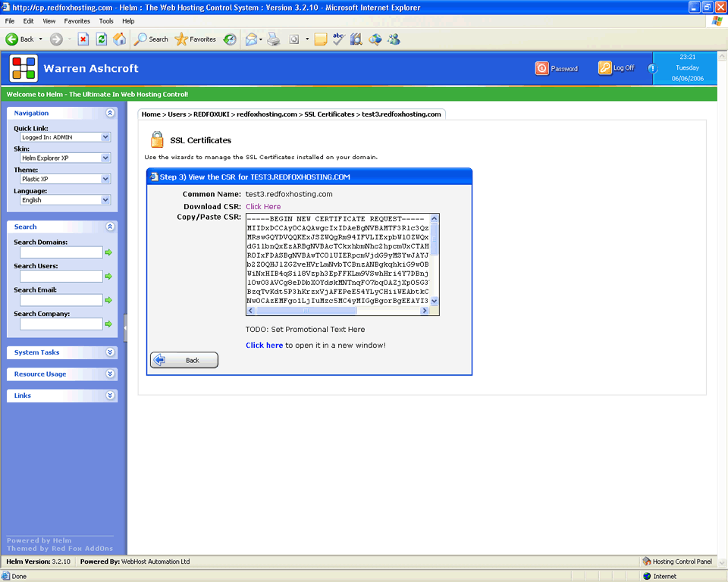Open the Tools menu
Image resolution: width=728 pixels, height=582 pixels.
106,21
